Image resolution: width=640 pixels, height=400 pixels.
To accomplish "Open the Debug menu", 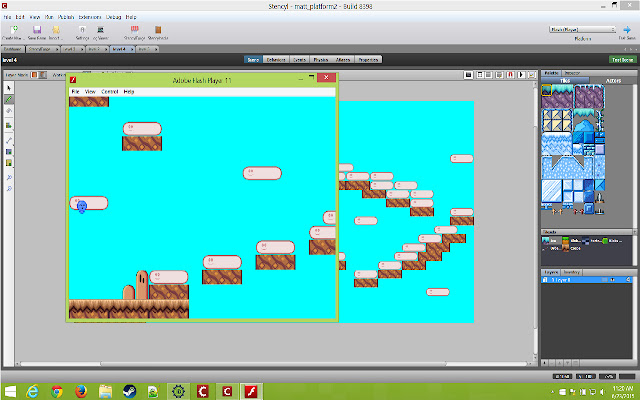I will pos(113,17).
